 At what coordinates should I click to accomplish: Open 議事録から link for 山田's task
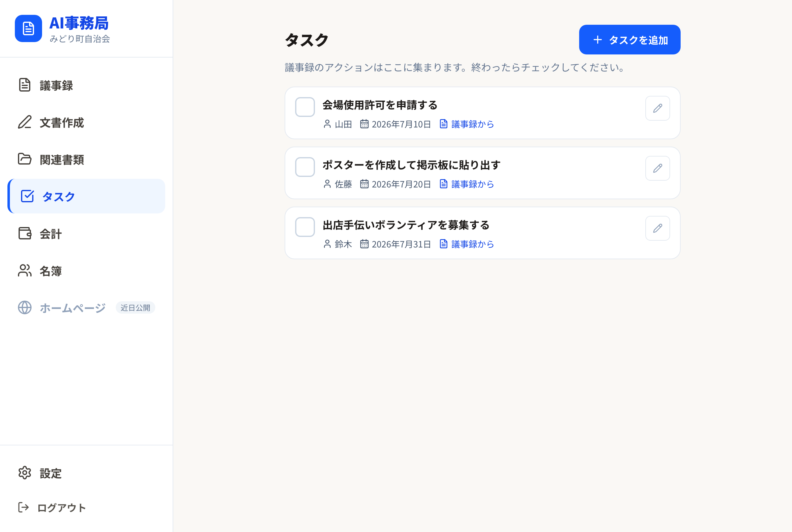(x=467, y=124)
